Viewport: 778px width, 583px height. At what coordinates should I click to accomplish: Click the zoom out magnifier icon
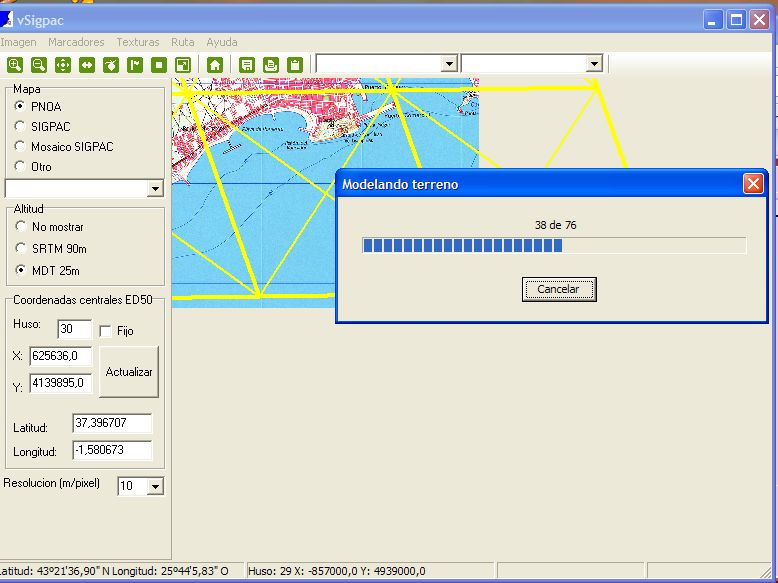[x=39, y=65]
